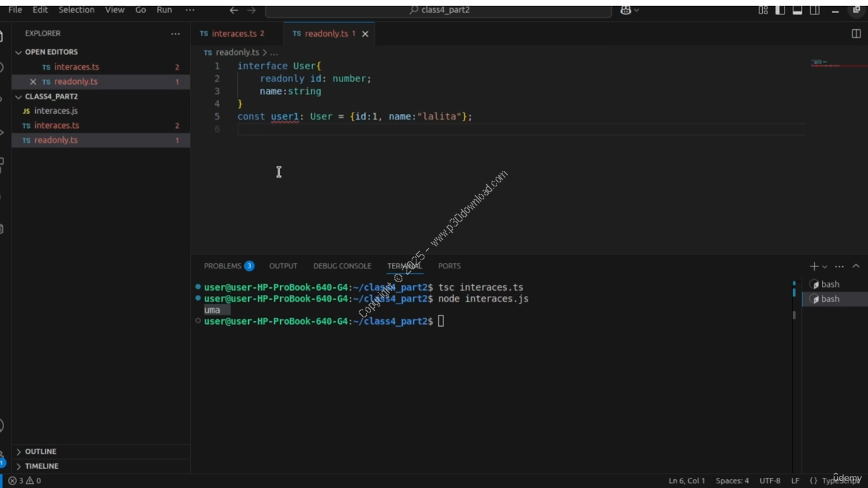Image resolution: width=868 pixels, height=488 pixels.
Task: Open terminal panel more actions ellipsis
Action: point(840,266)
